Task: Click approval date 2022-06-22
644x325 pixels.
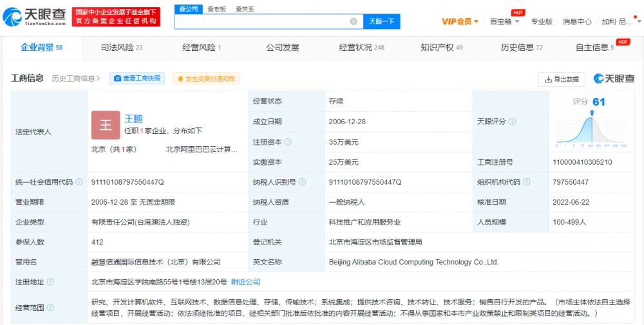Action: [x=571, y=202]
